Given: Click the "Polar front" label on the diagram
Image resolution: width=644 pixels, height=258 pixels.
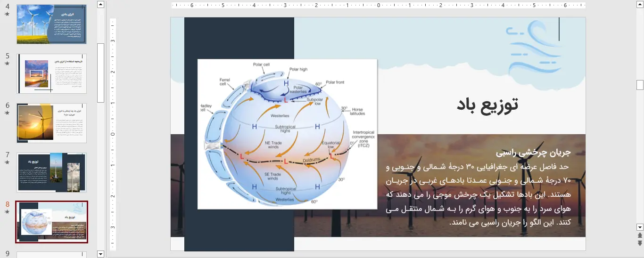Looking at the screenshot, I should 335,82.
